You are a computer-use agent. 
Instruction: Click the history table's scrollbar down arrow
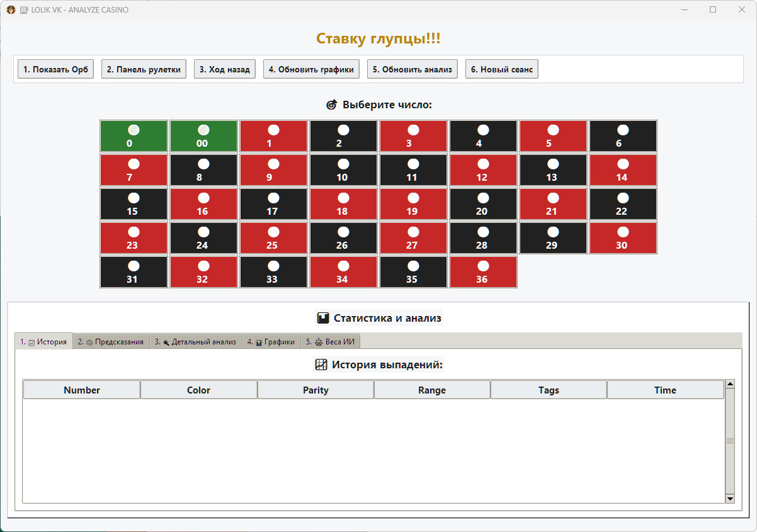[731, 498]
